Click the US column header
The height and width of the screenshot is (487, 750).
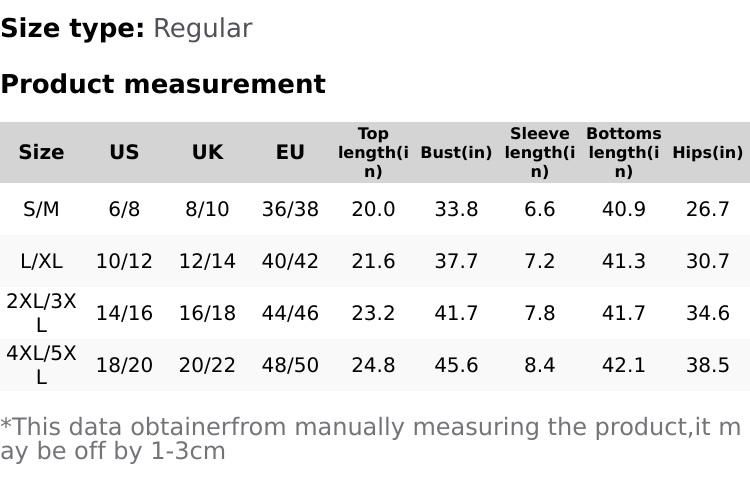[124, 152]
